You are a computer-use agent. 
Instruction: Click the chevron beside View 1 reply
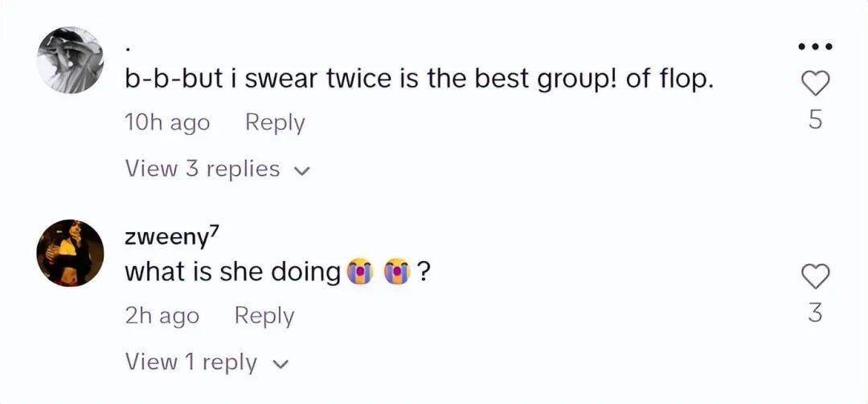tap(280, 364)
